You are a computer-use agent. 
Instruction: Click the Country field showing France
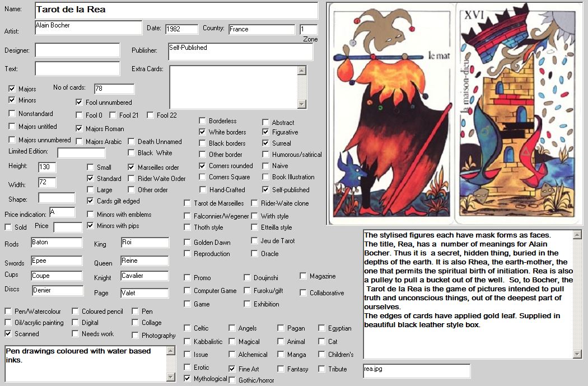click(261, 30)
